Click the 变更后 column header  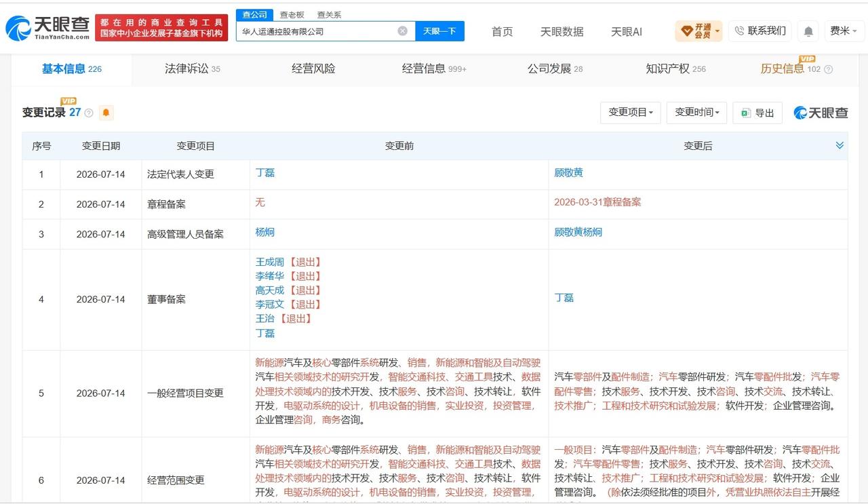click(x=698, y=146)
